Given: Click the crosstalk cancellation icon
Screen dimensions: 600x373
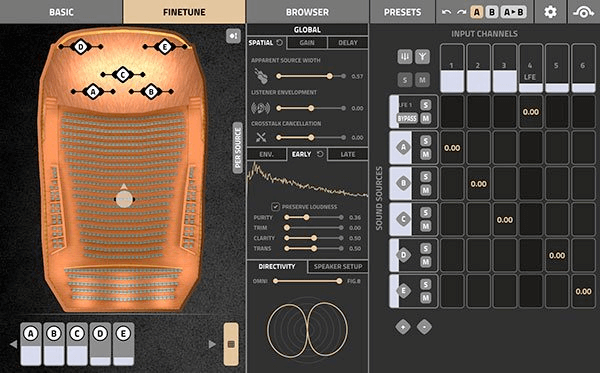Looking at the screenshot, I should coord(261,137).
